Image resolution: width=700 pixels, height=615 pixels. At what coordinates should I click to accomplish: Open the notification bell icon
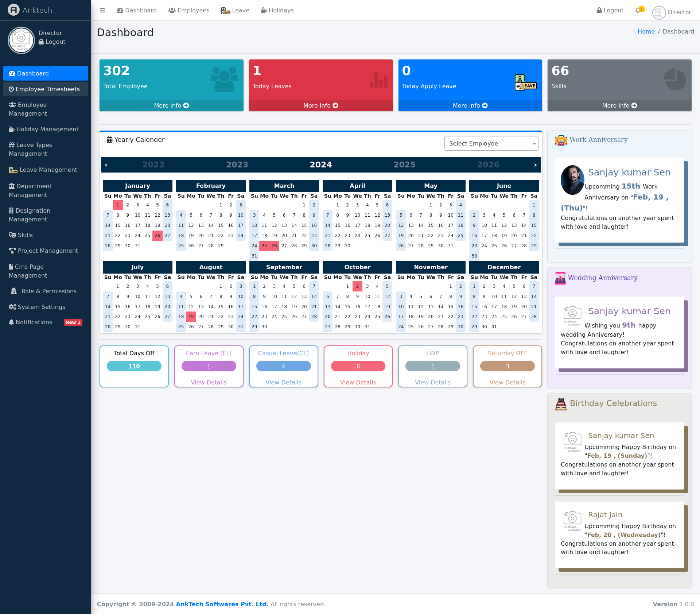(x=638, y=10)
